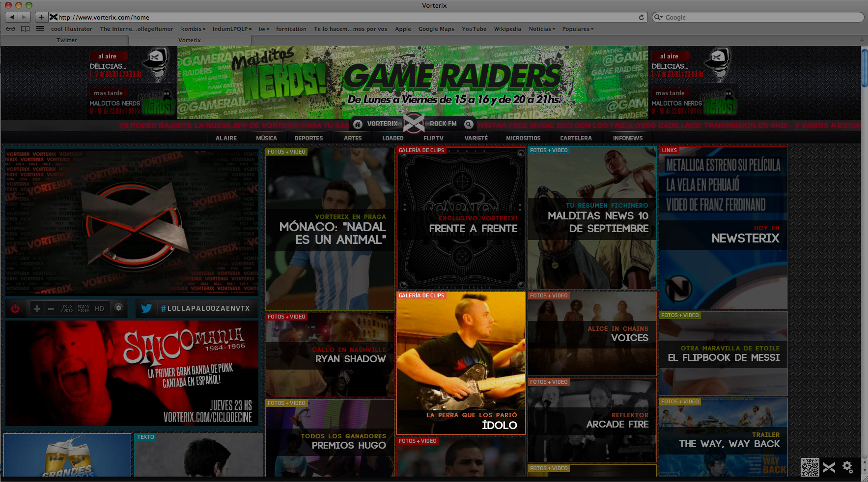Click the search magnifier icon beside ROCK FM
Viewport: 868px width, 482px height.
(x=469, y=124)
